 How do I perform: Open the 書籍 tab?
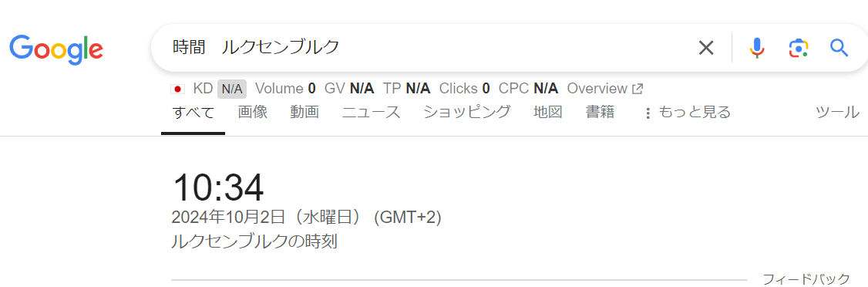[x=600, y=113]
